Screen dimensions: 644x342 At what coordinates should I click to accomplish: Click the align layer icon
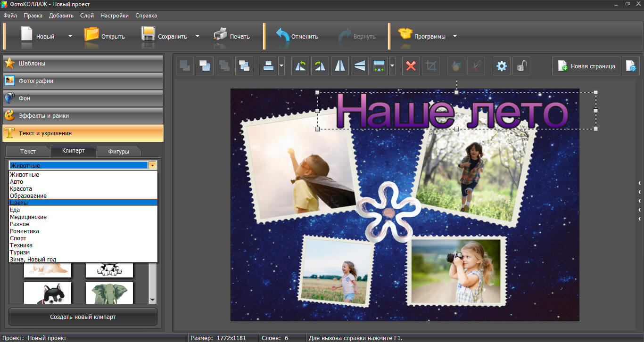[268, 66]
